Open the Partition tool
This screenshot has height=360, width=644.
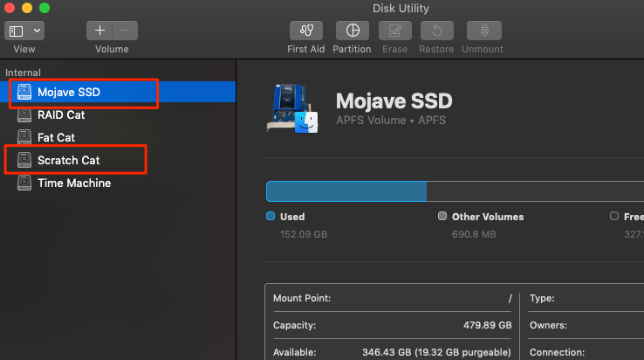pos(353,31)
